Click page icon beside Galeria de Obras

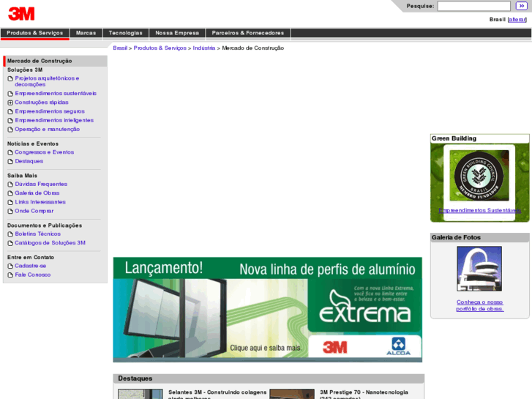10,193
